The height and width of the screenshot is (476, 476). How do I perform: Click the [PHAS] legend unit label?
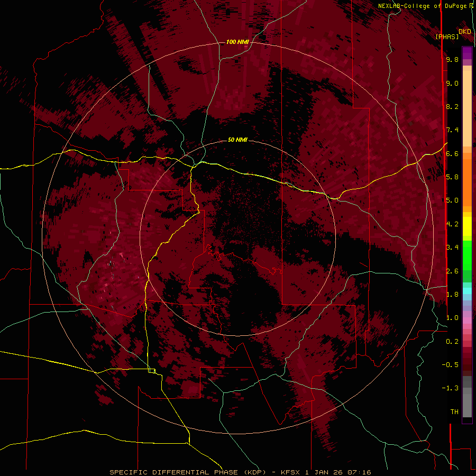click(447, 36)
